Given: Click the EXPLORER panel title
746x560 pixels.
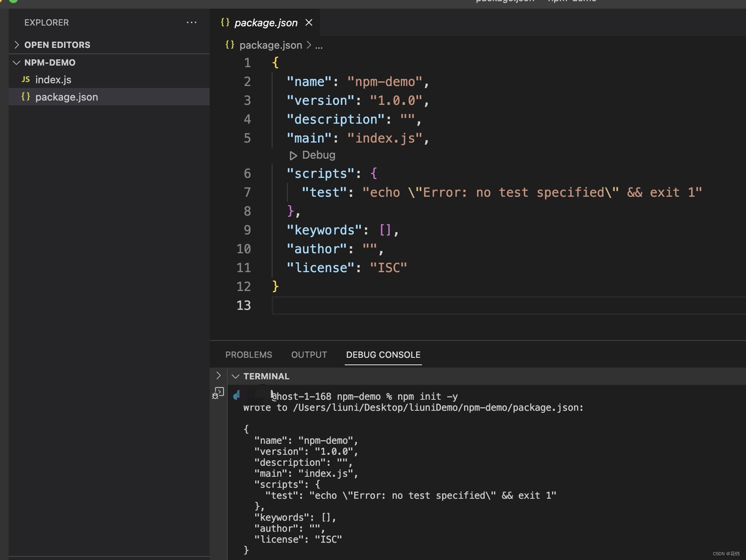Looking at the screenshot, I should [46, 22].
